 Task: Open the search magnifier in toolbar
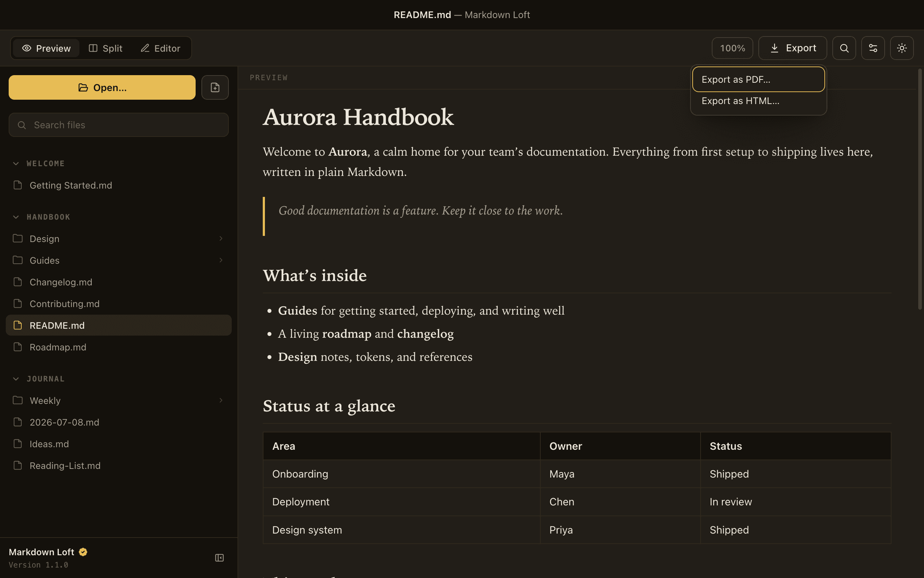coord(844,48)
